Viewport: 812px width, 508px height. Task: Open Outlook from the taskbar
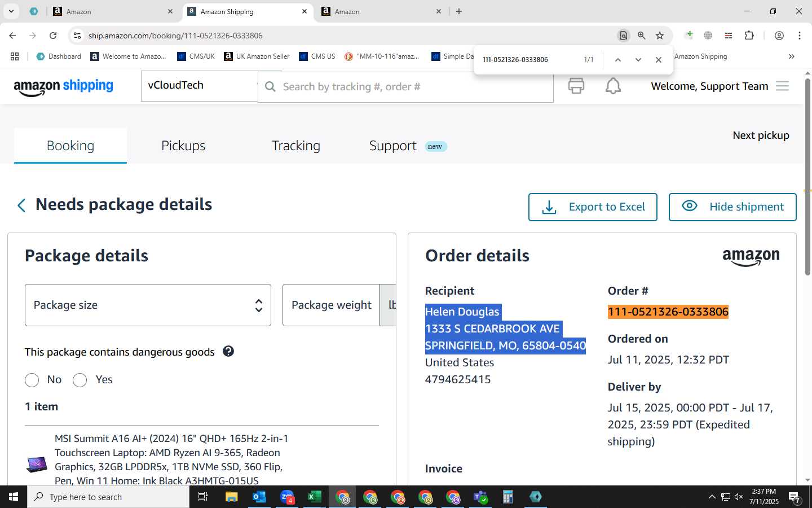click(259, 497)
